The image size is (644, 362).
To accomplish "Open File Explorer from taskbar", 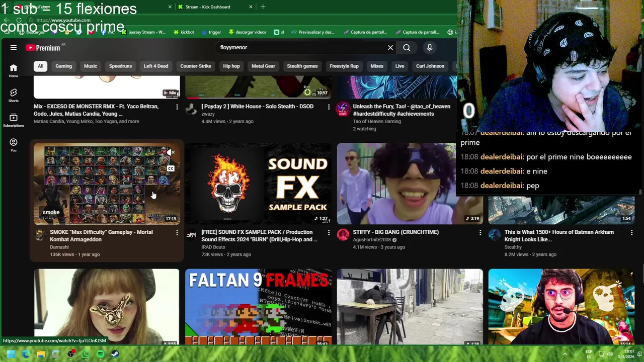I will (x=41, y=354).
